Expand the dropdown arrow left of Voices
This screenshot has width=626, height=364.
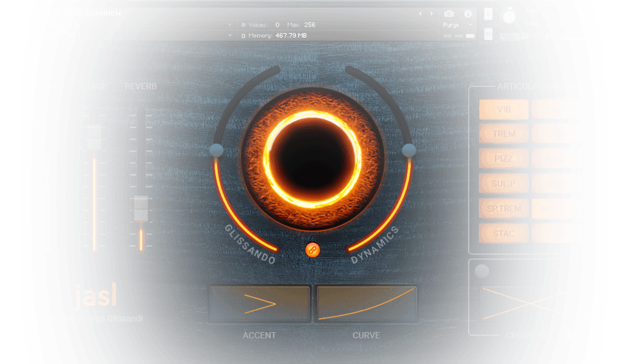pyautogui.click(x=230, y=25)
